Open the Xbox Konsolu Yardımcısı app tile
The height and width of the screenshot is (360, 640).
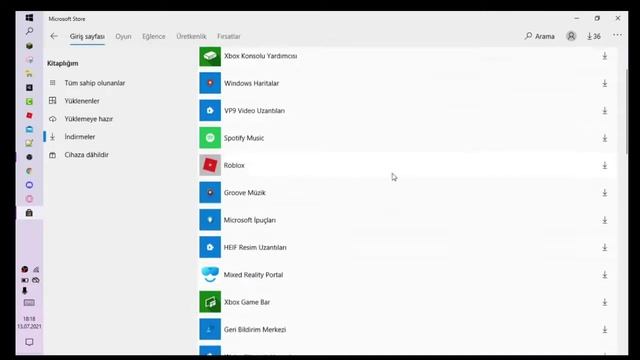[x=210, y=56]
